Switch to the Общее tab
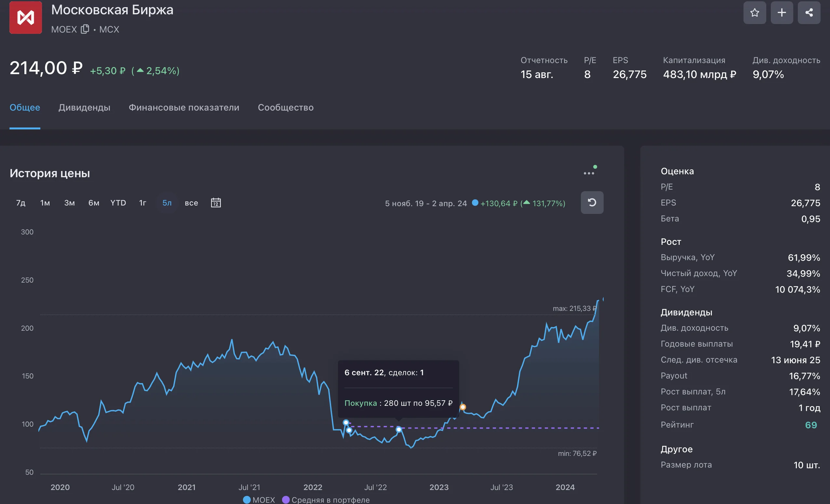 pyautogui.click(x=25, y=107)
